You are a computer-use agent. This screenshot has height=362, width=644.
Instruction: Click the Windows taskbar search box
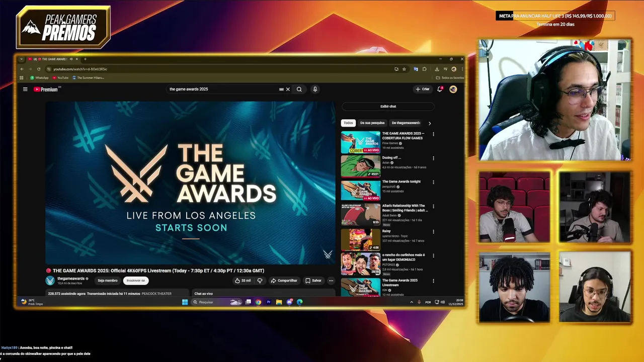(x=217, y=302)
